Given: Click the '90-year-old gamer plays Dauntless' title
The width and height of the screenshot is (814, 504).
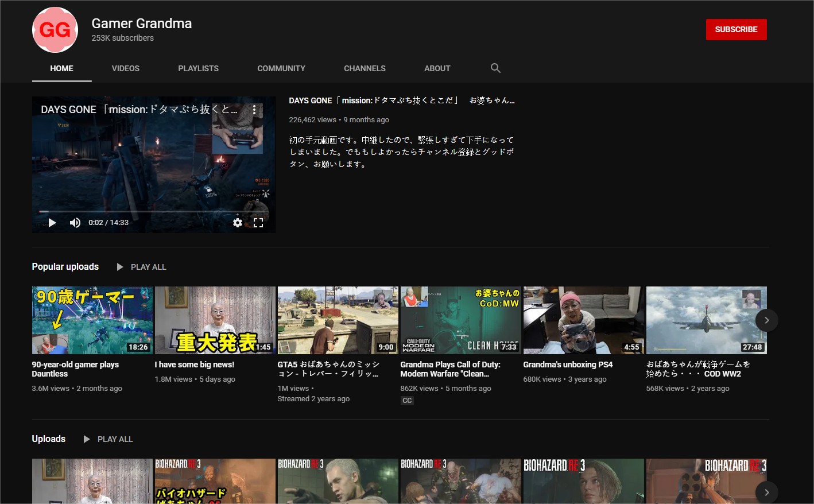Looking at the screenshot, I should coord(75,369).
